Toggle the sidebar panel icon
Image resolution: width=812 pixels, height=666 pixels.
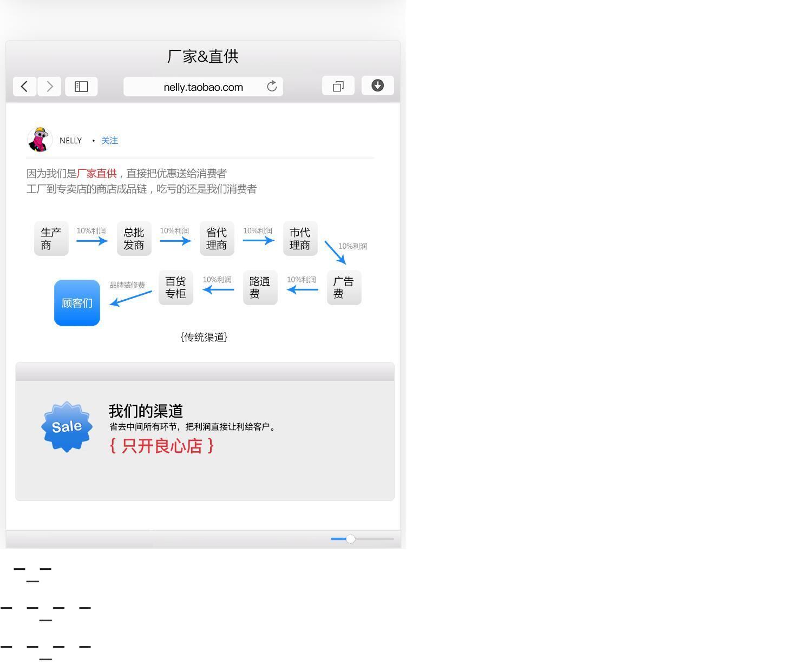tap(81, 87)
